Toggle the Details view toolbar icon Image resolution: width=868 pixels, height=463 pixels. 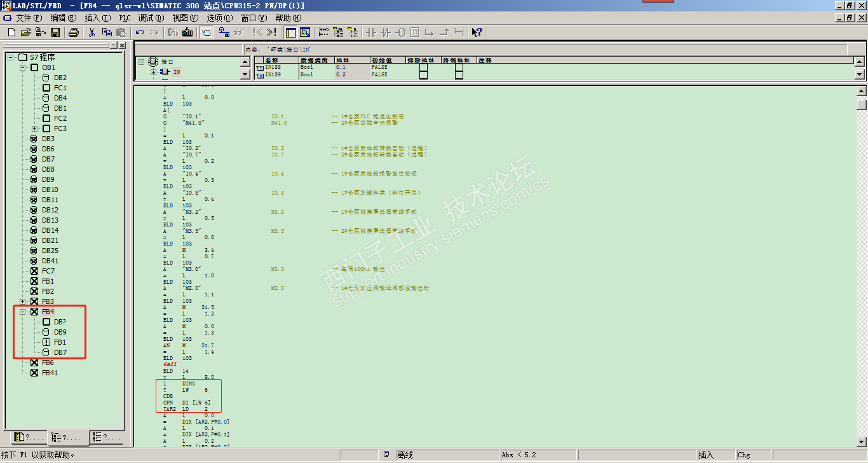305,32
